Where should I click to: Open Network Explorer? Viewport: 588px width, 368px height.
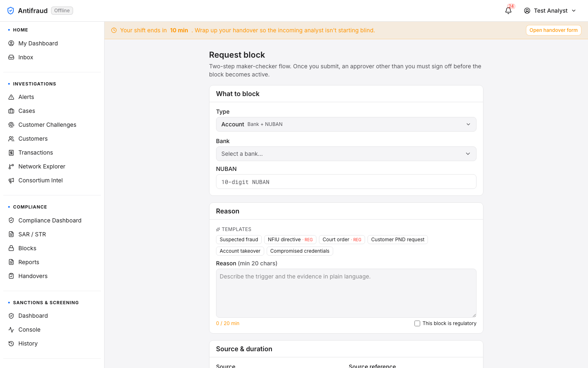(52, 166)
